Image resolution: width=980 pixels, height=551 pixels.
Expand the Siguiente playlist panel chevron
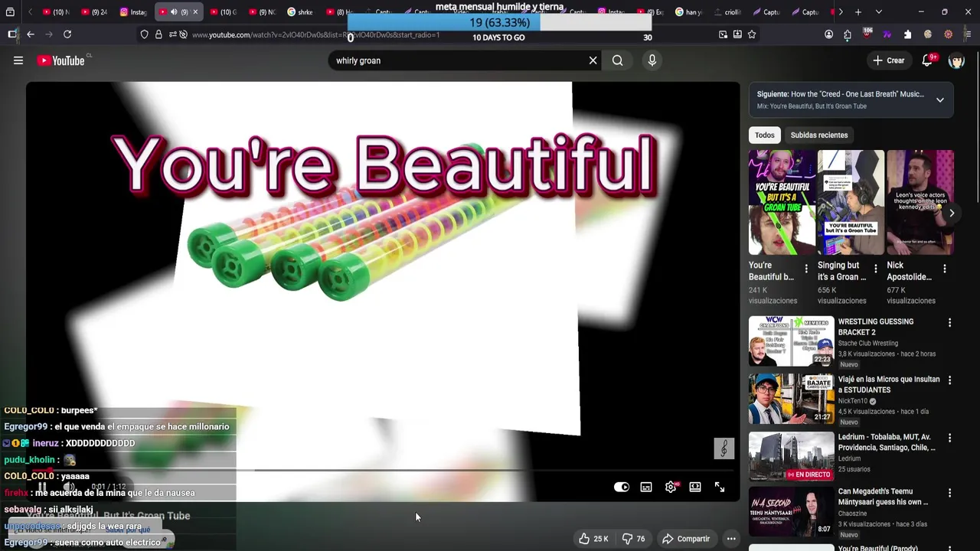(x=940, y=100)
